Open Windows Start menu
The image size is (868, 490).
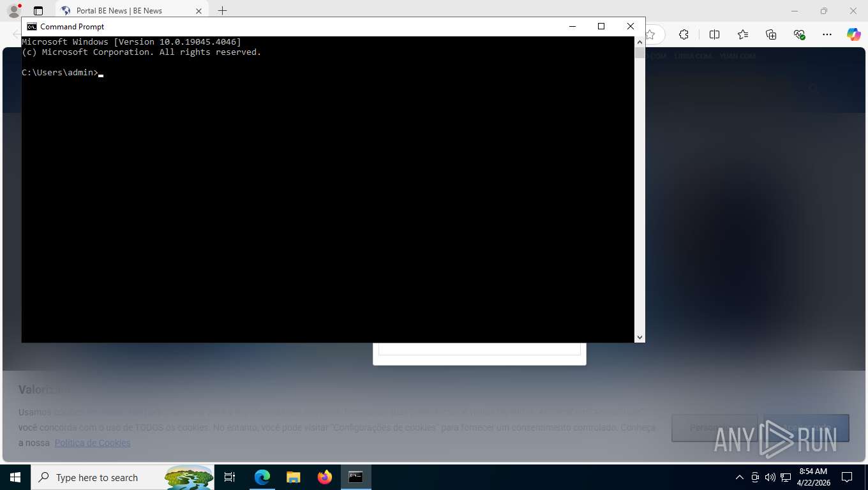coord(15,477)
